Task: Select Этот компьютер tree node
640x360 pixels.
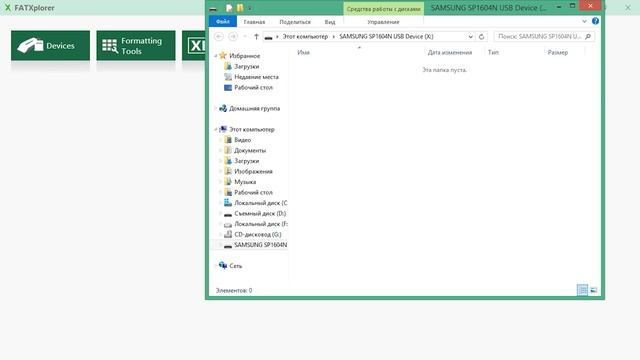Action: coord(251,129)
